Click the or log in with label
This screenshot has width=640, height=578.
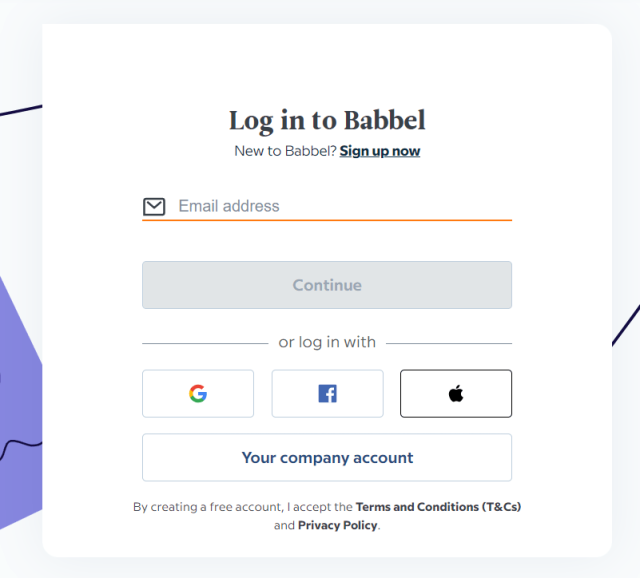[x=327, y=342]
